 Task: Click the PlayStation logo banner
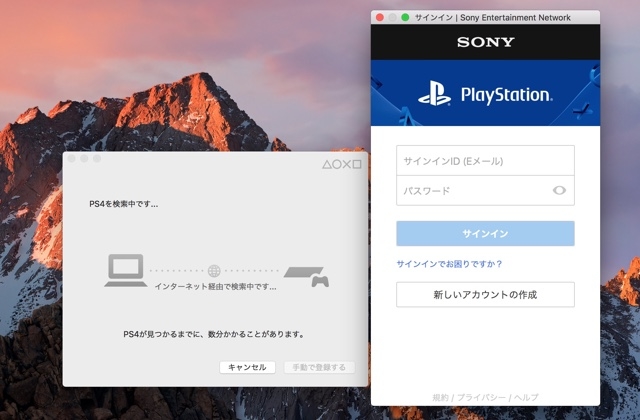click(x=485, y=94)
